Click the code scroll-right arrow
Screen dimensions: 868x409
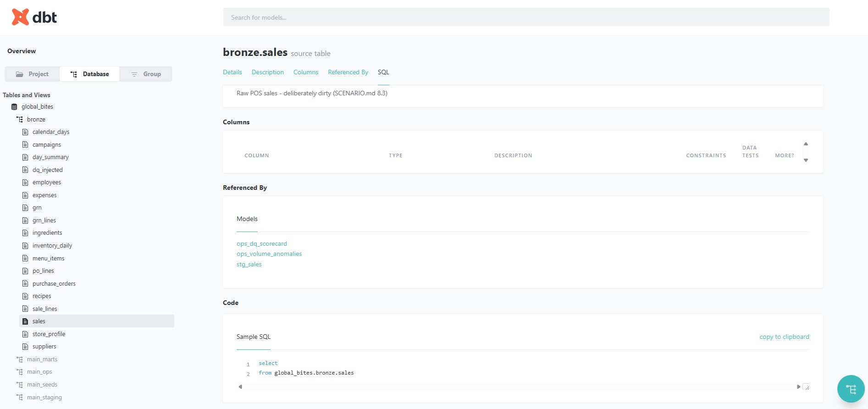pos(798,387)
